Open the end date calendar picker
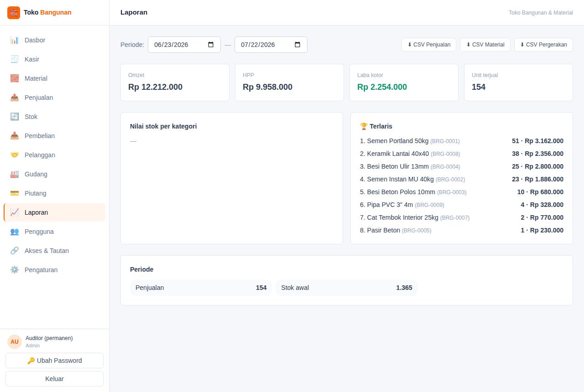The width and height of the screenshot is (584, 392). [297, 45]
